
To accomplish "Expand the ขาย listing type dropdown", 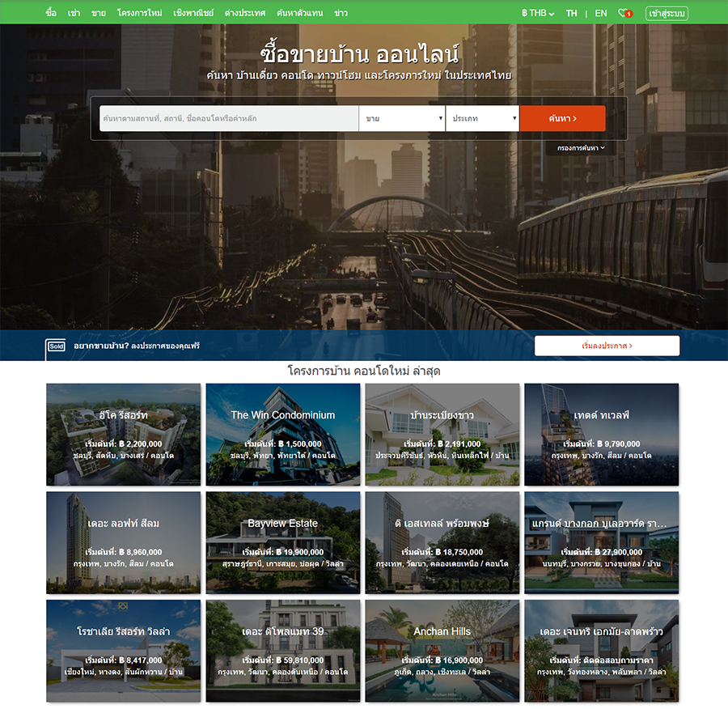I will pyautogui.click(x=402, y=118).
